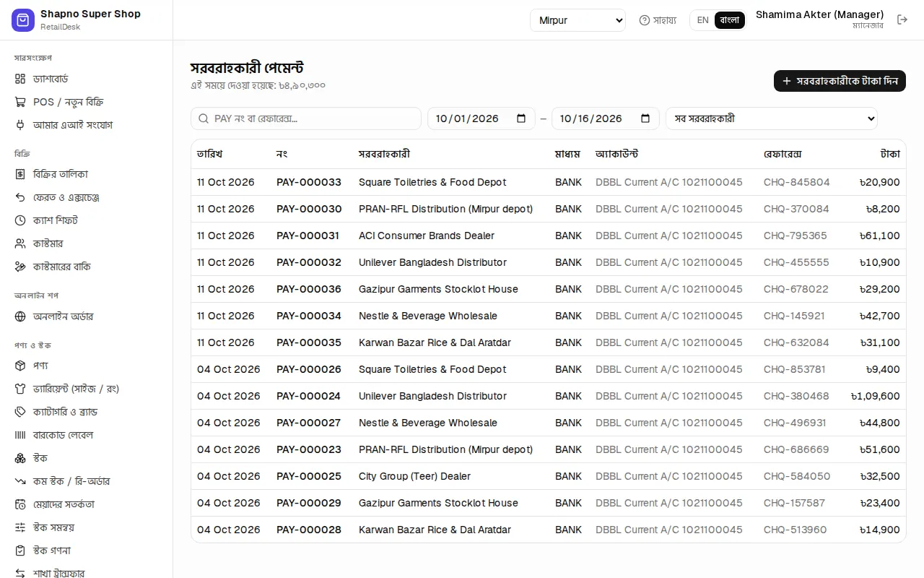The width and height of the screenshot is (924, 578).
Task: Click City Group (Teer) Dealer row
Action: [549, 476]
